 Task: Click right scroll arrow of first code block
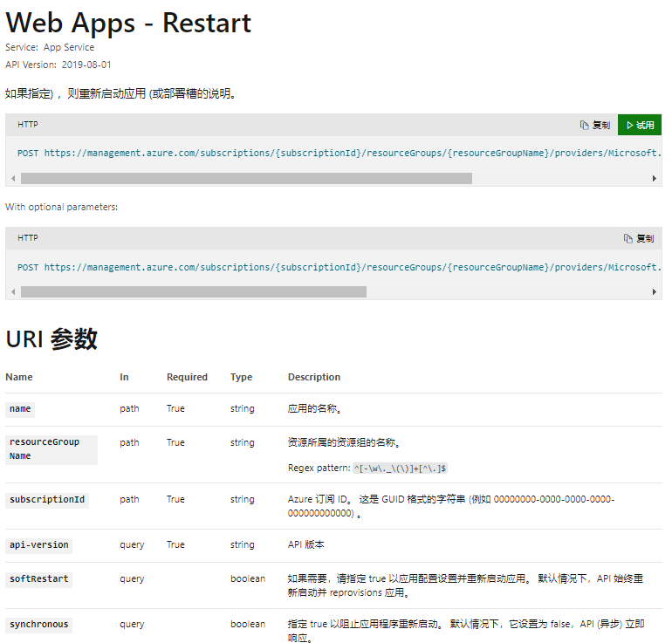pos(655,178)
